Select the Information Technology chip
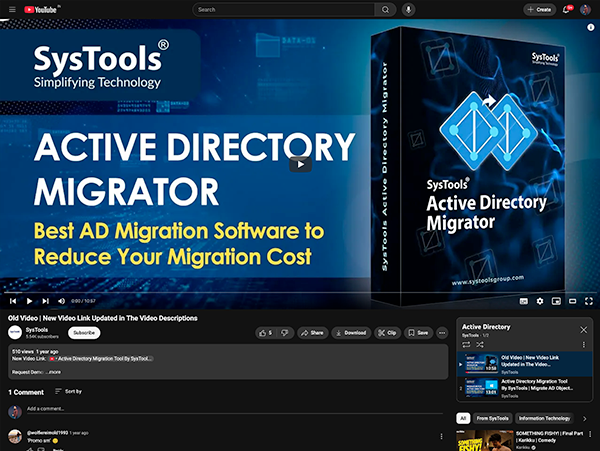The image size is (600, 451). click(x=544, y=418)
